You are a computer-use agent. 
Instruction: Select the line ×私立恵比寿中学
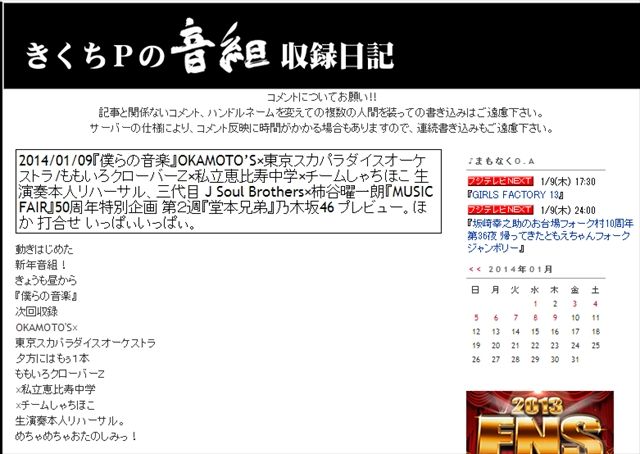55,389
